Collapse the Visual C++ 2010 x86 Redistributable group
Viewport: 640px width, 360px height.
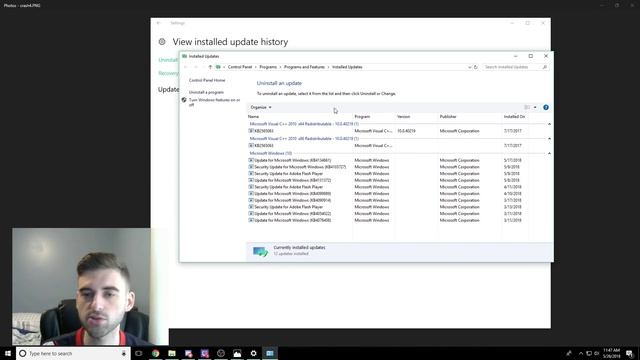[549, 139]
